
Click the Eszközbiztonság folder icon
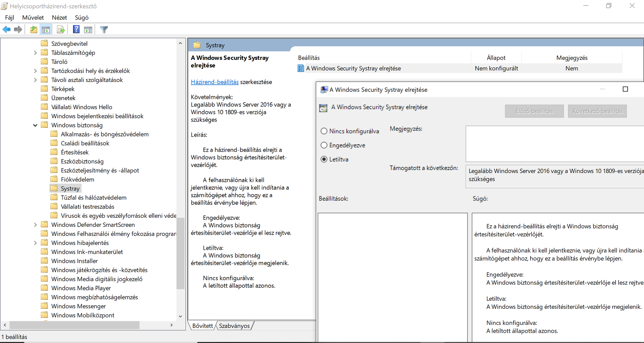pos(54,161)
